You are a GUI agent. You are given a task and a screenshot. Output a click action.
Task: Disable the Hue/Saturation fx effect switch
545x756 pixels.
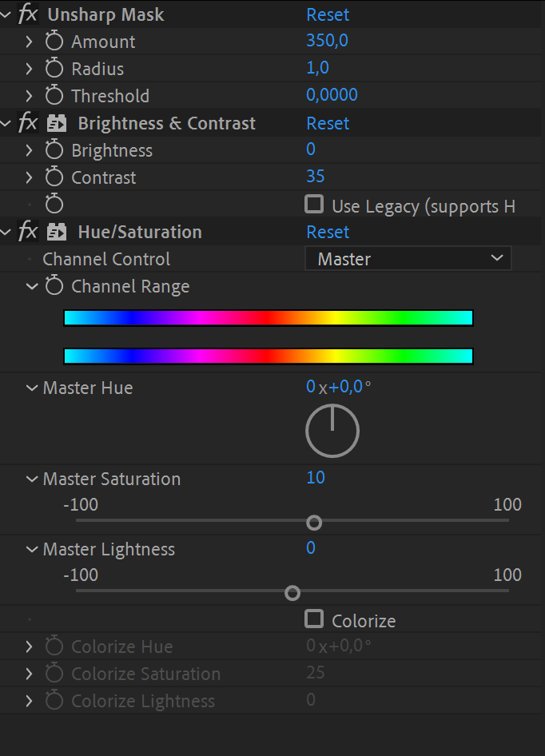(x=28, y=232)
